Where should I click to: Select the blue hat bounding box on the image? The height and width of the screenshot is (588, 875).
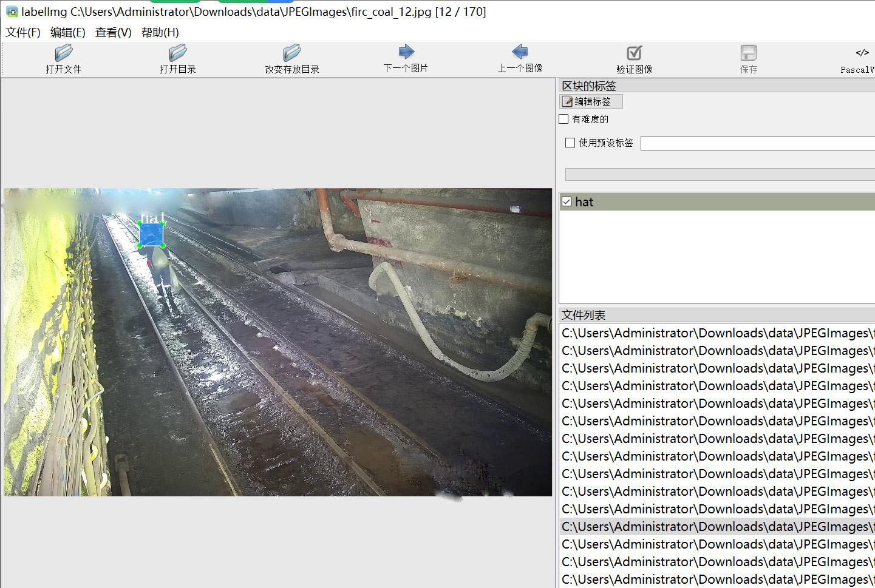point(151,235)
